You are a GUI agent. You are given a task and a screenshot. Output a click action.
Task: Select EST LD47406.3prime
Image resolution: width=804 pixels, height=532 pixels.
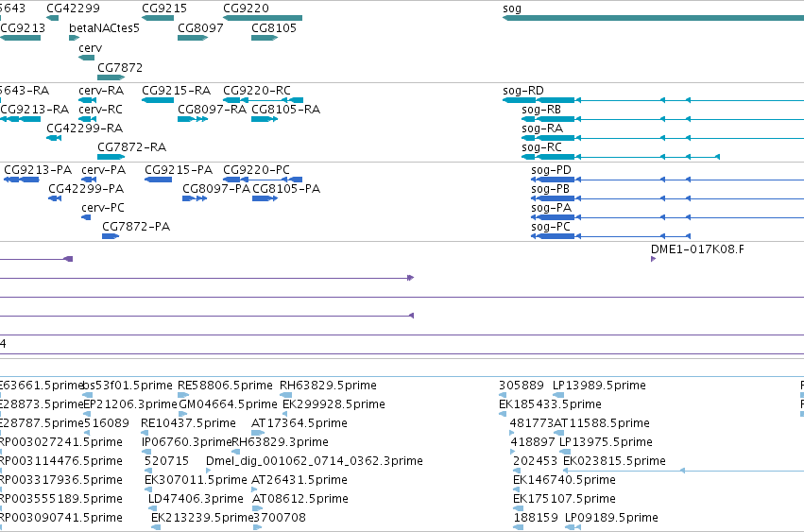click(196, 499)
